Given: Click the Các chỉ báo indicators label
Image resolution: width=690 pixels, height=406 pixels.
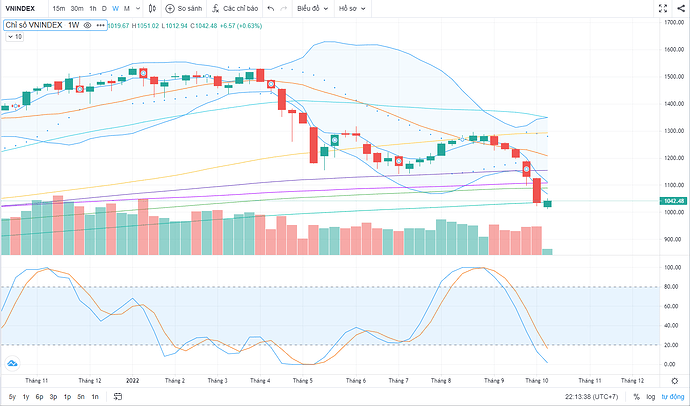Looking at the screenshot, I should (240, 8).
